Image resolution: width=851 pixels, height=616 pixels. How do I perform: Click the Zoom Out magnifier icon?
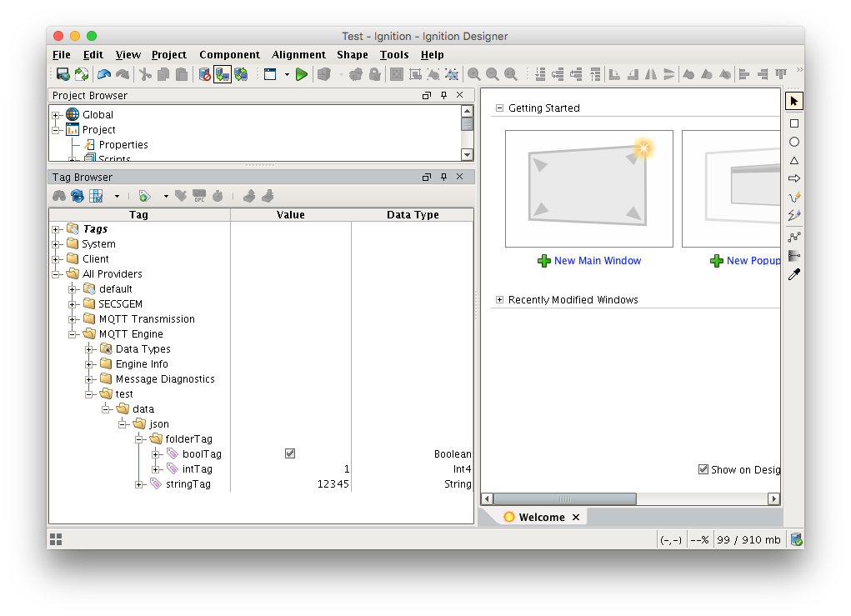coord(493,74)
